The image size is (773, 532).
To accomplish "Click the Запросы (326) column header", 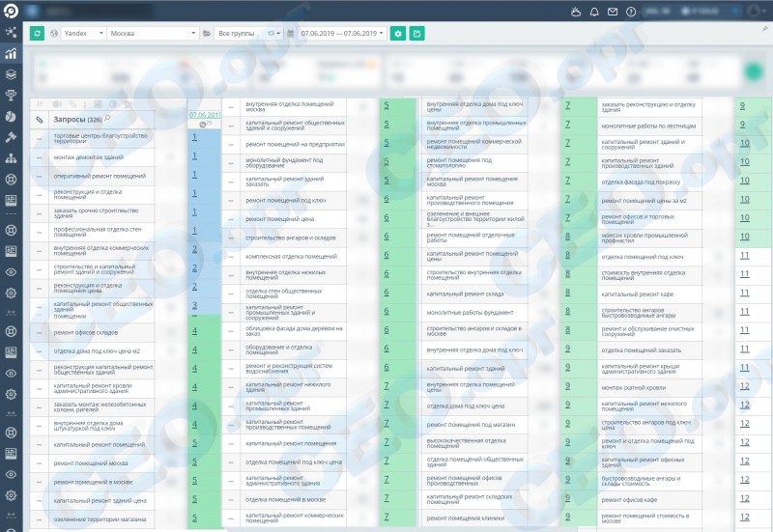I will coord(78,119).
